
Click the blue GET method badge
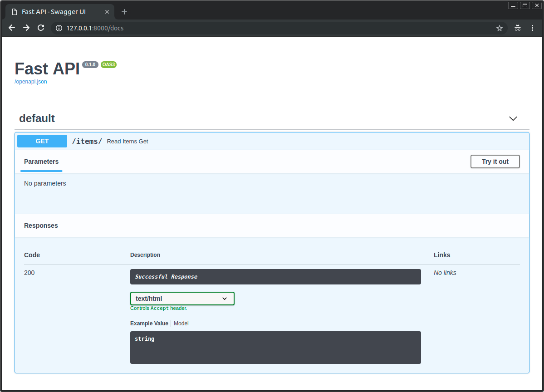[42, 141]
